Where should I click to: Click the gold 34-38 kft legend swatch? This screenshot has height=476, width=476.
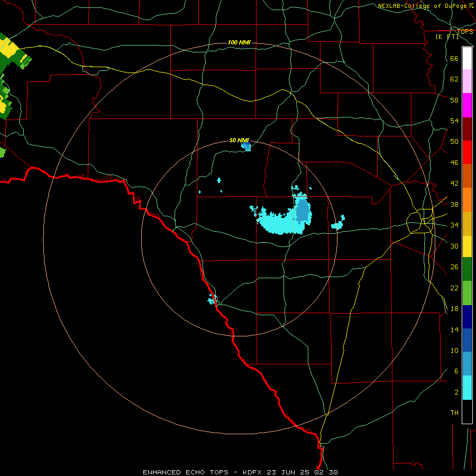(x=467, y=224)
